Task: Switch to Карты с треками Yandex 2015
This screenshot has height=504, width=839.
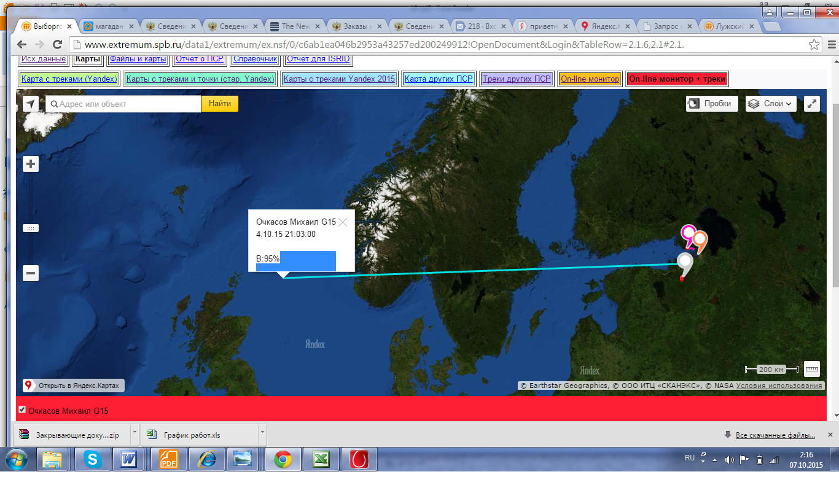Action: pos(340,79)
